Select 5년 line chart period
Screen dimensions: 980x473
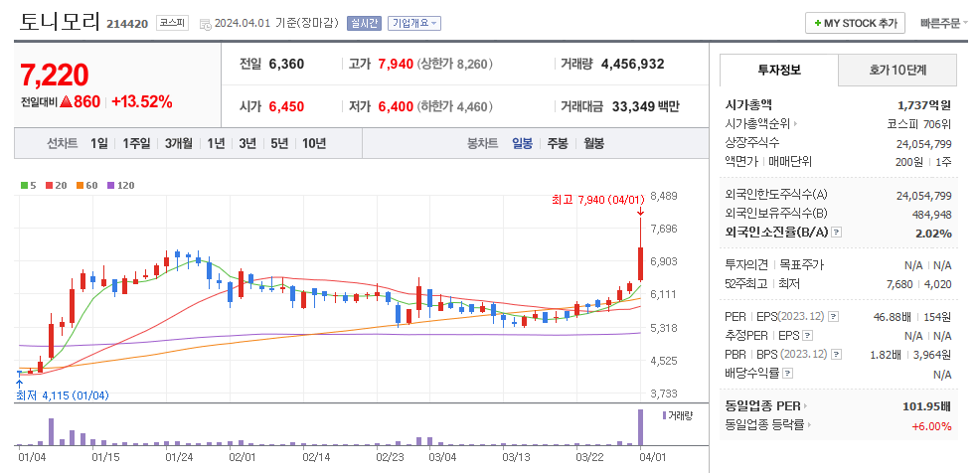279,143
